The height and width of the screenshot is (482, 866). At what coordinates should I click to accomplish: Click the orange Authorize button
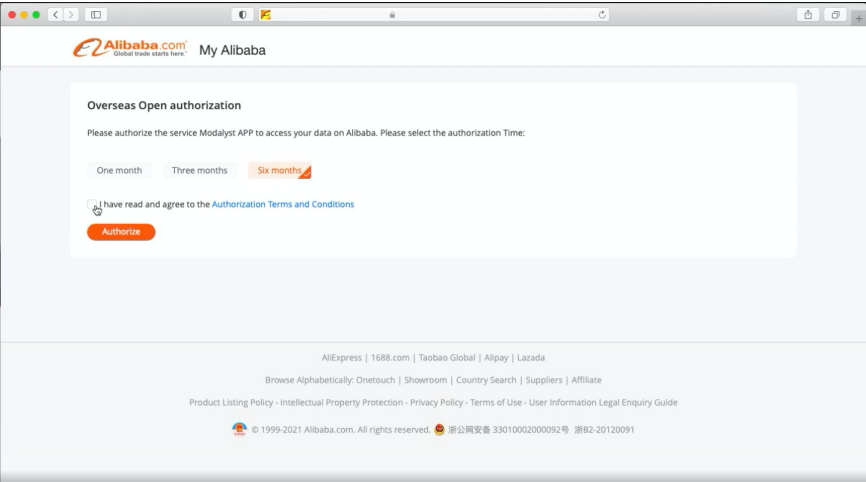tap(121, 232)
